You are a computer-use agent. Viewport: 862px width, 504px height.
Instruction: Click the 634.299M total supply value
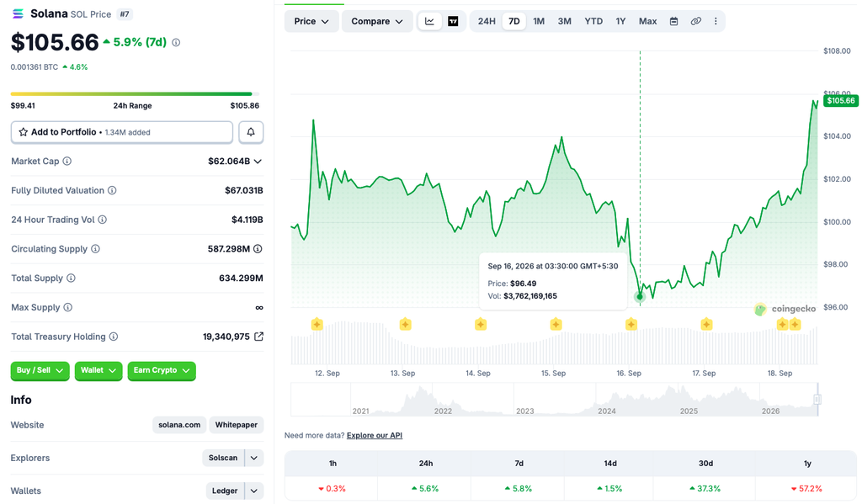[x=241, y=279]
